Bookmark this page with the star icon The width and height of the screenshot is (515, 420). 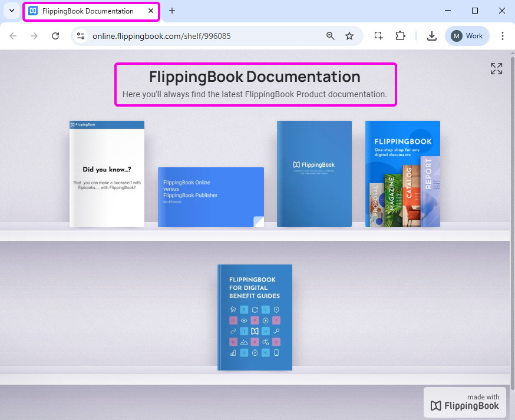pos(349,36)
